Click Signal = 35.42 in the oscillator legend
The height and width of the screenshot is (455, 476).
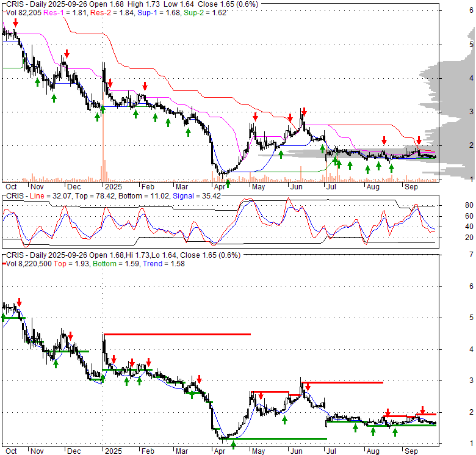point(197,196)
